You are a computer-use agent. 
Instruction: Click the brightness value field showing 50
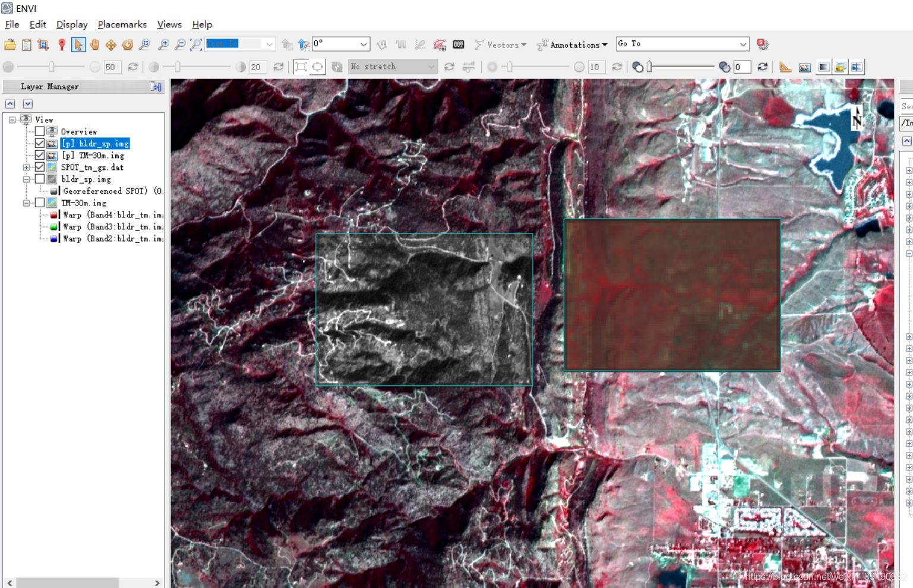point(112,67)
